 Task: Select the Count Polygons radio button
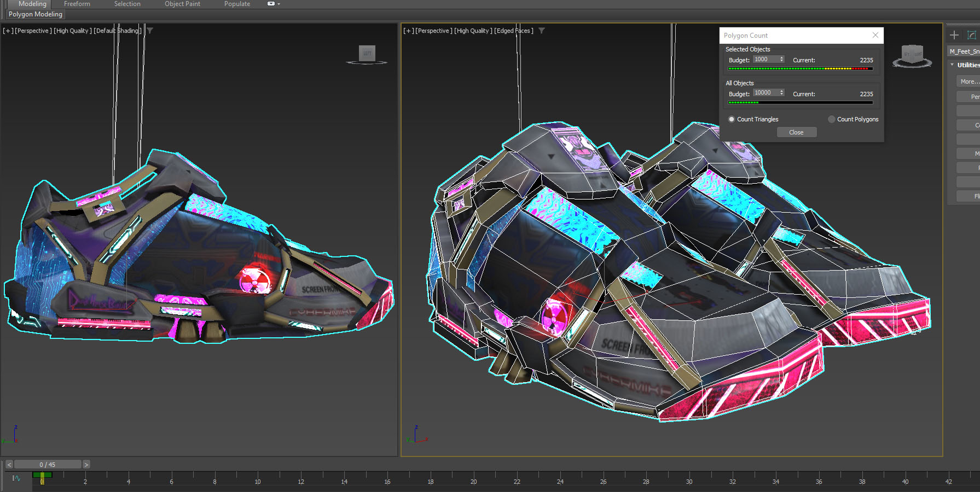[x=832, y=119]
